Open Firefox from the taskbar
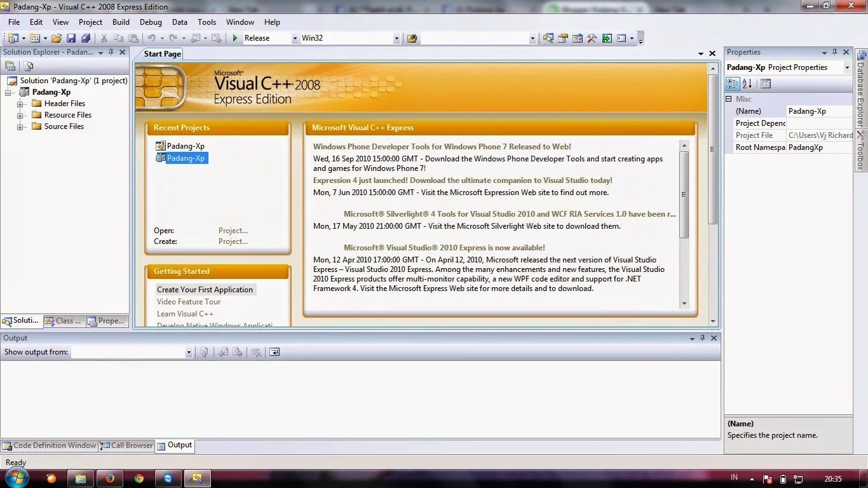The width and height of the screenshot is (868, 488). pos(109,478)
